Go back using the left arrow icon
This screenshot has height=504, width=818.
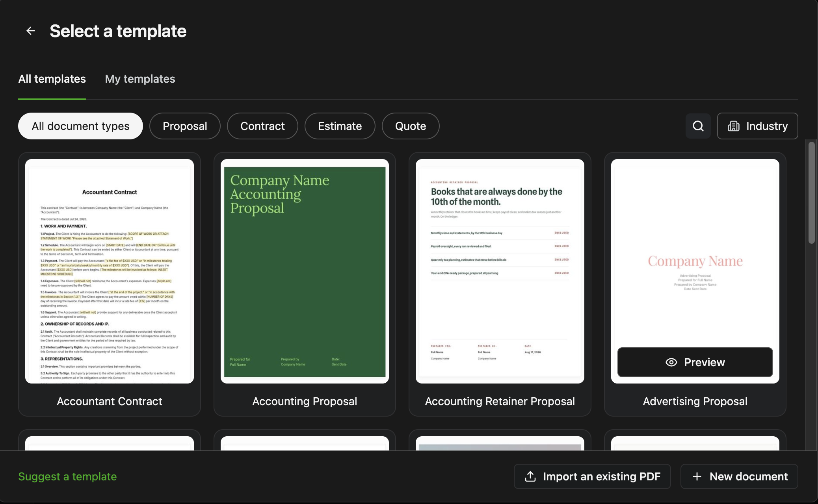coord(30,31)
